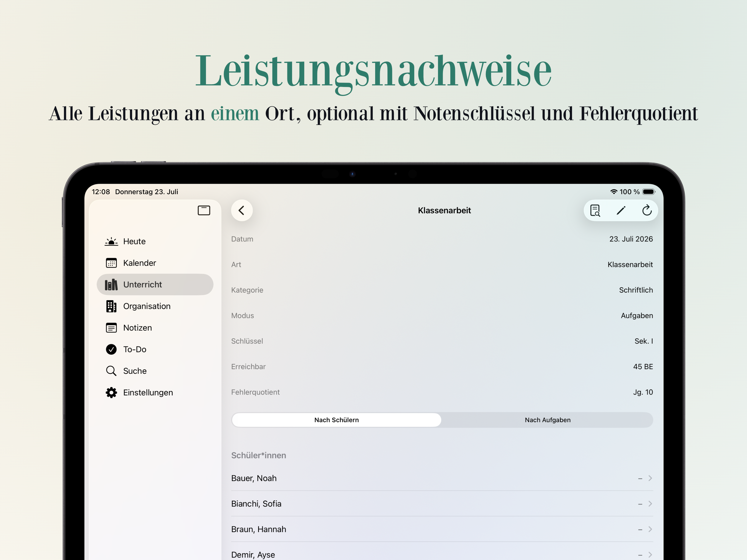This screenshot has width=747, height=560.
Task: Click the Fehlerquotient field label
Action: (x=255, y=392)
